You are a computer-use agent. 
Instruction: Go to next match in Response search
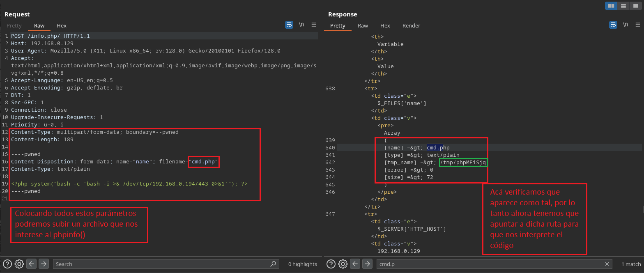(367, 264)
